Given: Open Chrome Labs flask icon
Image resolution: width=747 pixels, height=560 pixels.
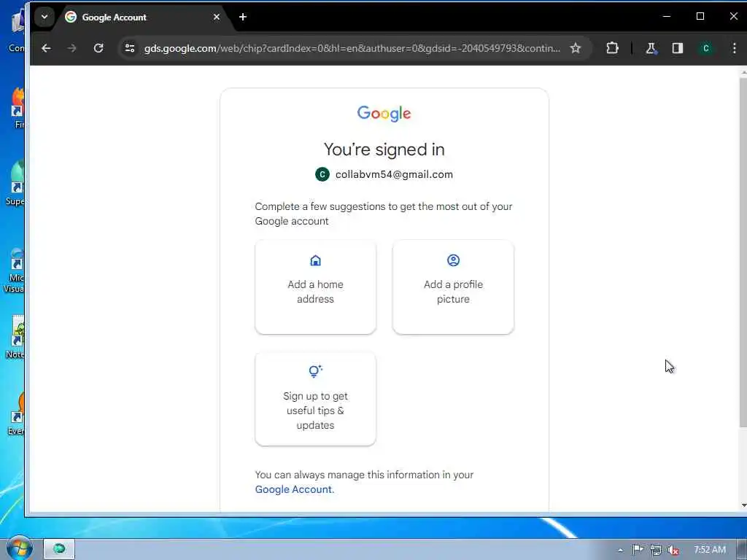Looking at the screenshot, I should tap(651, 48).
